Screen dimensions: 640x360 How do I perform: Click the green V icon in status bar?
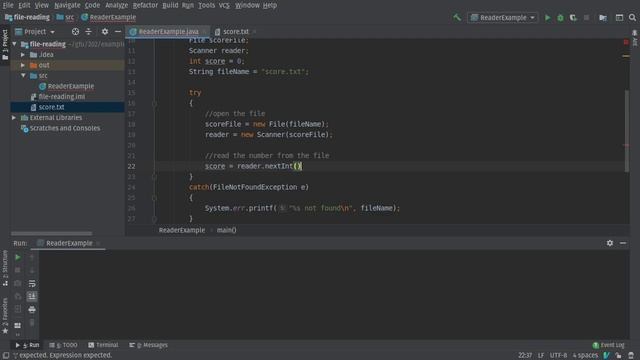click(x=607, y=356)
